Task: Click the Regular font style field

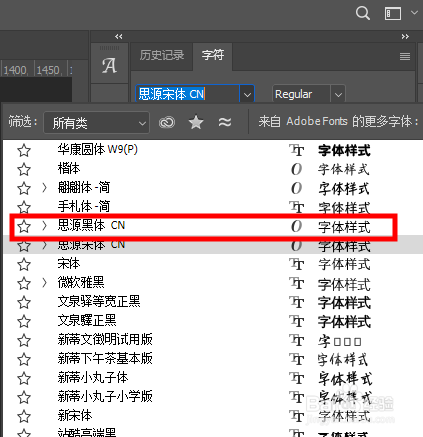Action: (x=301, y=94)
